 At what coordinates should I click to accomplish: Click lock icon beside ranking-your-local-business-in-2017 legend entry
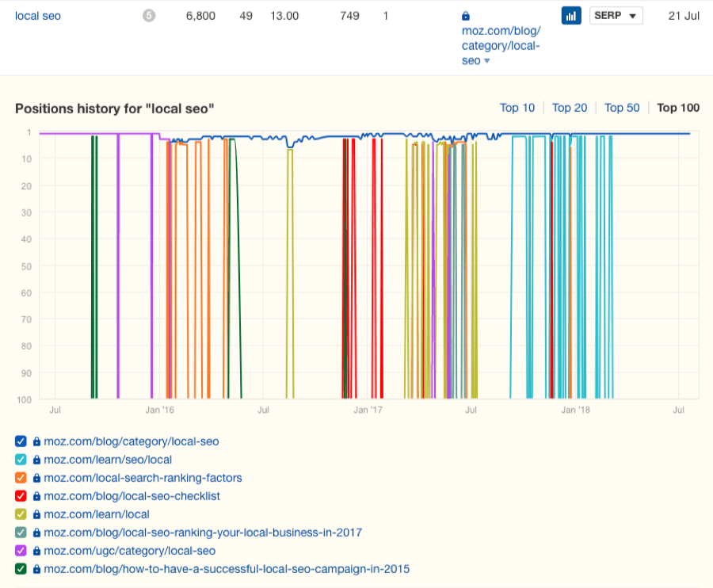[36, 533]
